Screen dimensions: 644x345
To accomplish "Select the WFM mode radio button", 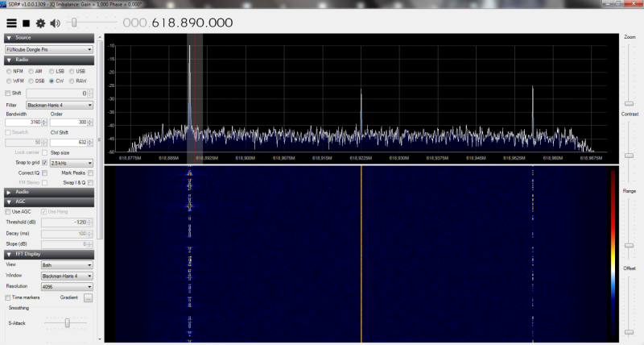I will 9,81.
